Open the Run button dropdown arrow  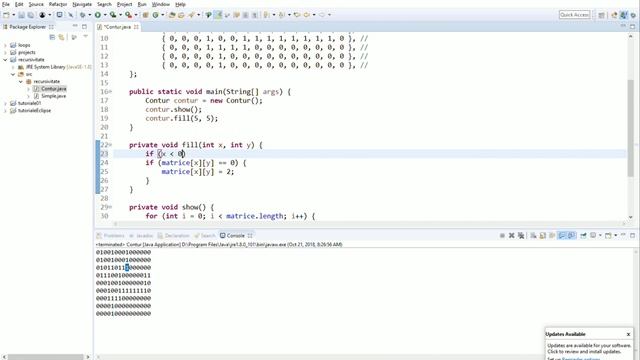point(104,15)
